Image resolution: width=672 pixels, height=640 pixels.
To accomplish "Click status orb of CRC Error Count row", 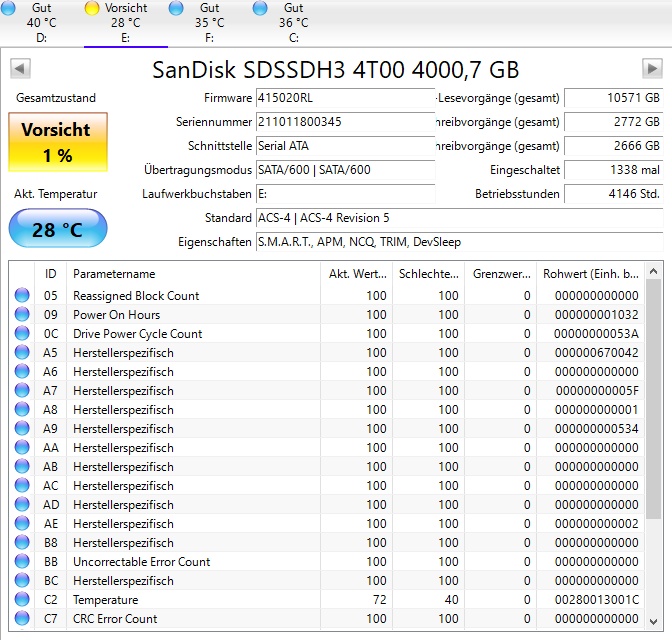I will pyautogui.click(x=22, y=618).
